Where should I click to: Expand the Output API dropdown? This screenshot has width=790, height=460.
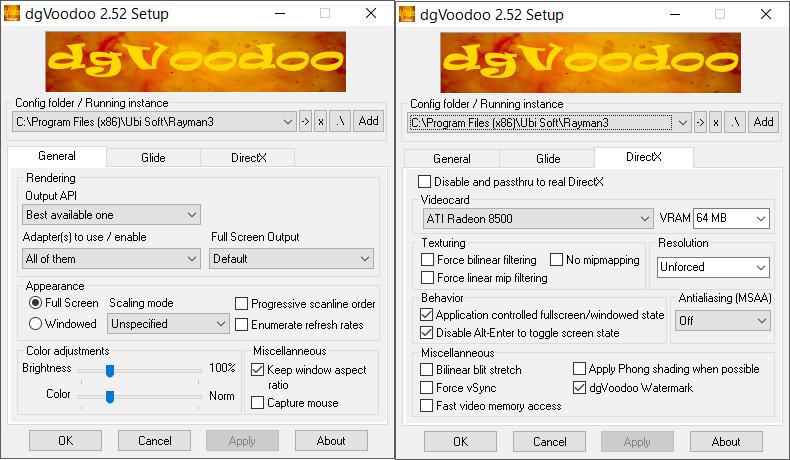pos(111,215)
